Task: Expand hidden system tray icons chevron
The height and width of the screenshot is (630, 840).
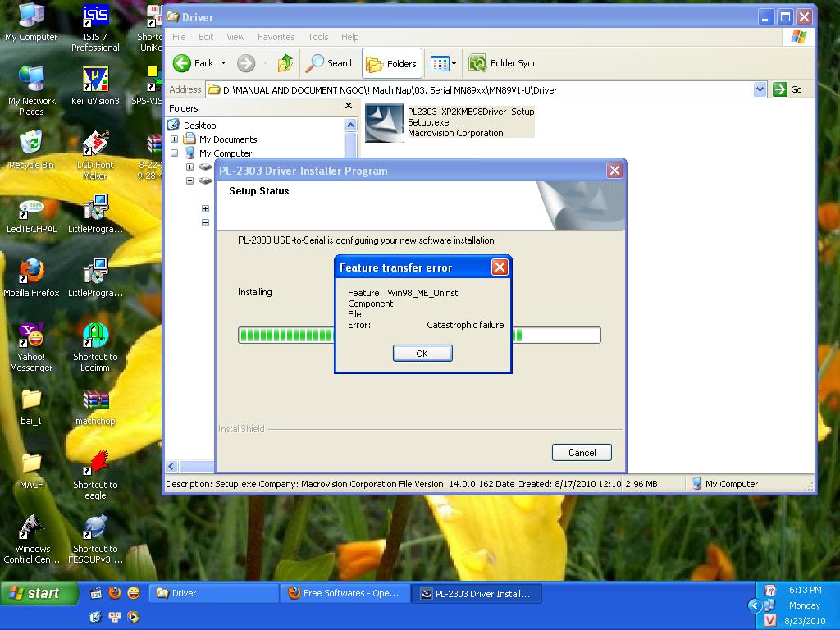Action: [755, 605]
